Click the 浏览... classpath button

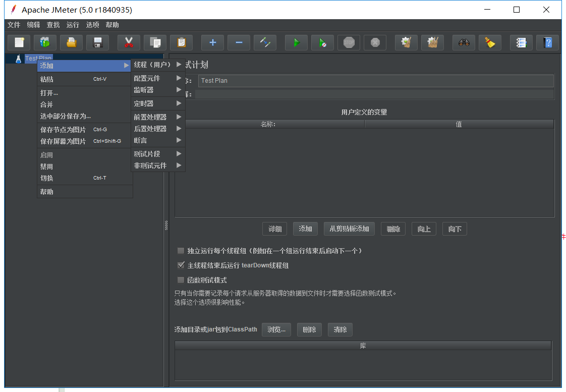[276, 329]
